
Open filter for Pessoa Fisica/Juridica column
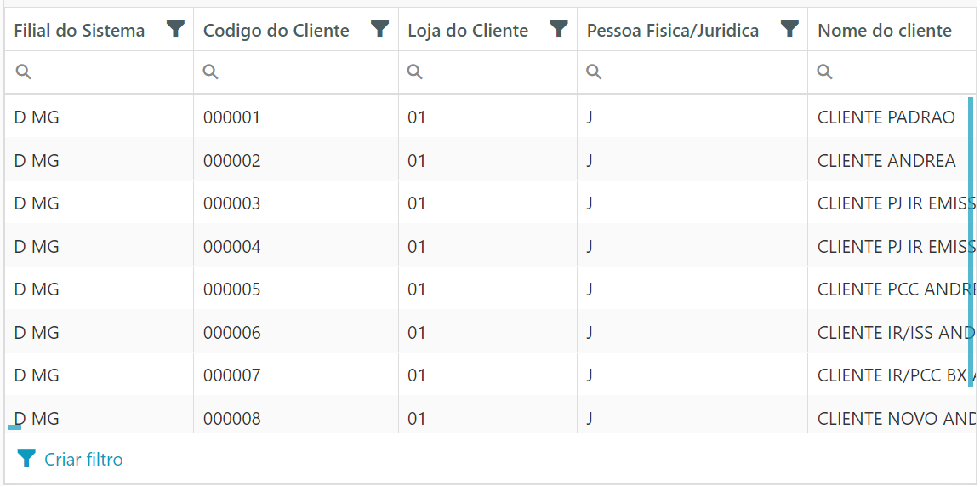[x=789, y=30]
